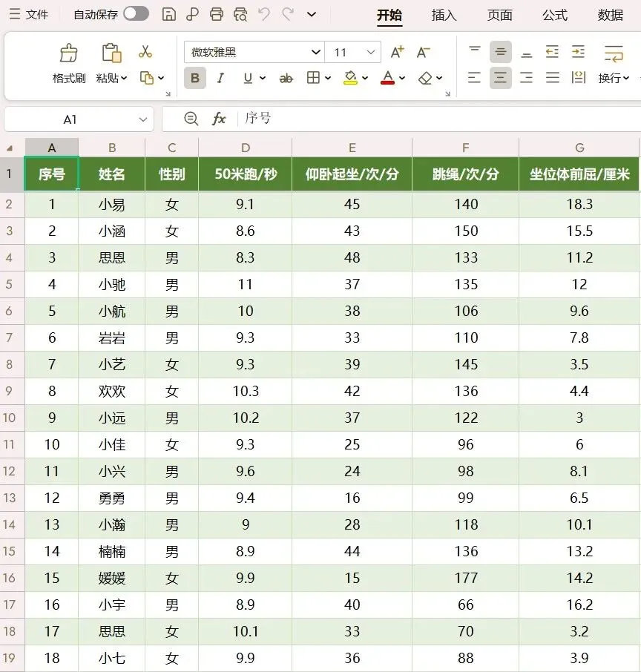The width and height of the screenshot is (641, 672).
Task: Toggle Bold formatting button
Action: [x=195, y=78]
